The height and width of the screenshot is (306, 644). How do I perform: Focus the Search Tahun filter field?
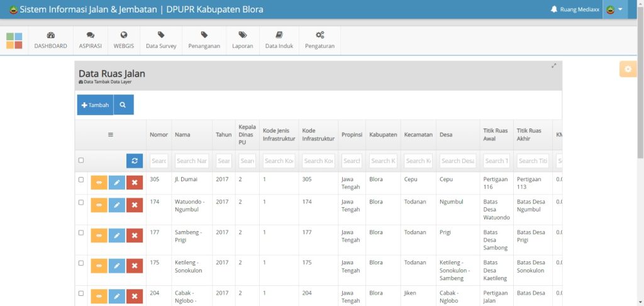click(224, 161)
